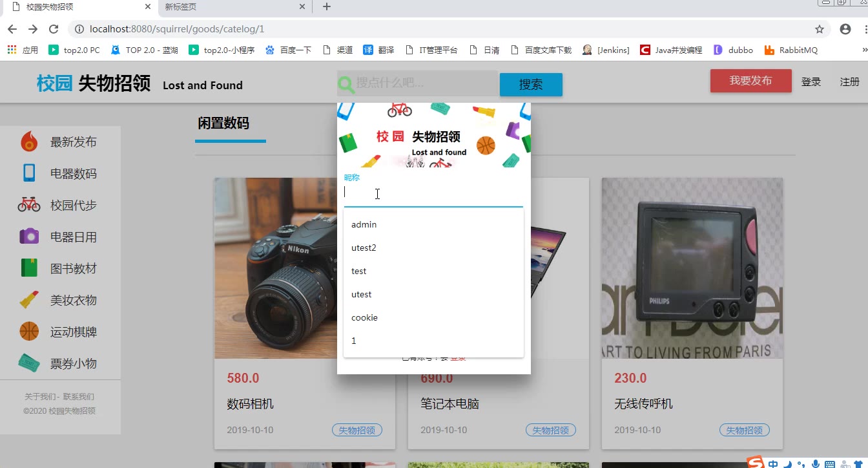
Task: Select admin from the autocomplete suggestions
Action: pos(364,224)
